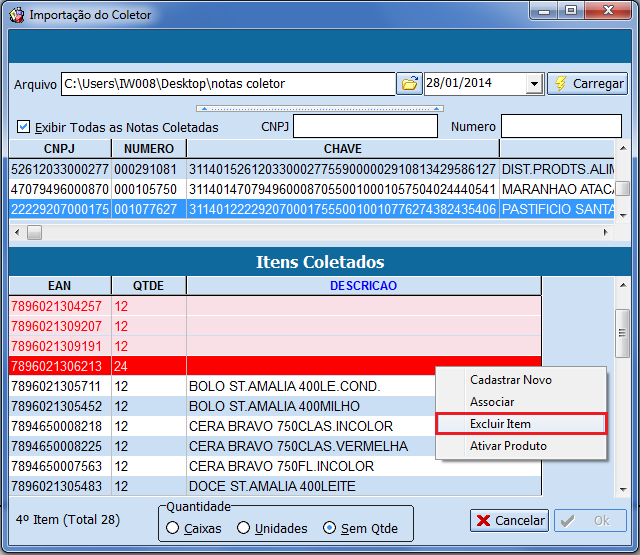This screenshot has width=640, height=555.
Task: Click Excluir Item in the context menu
Action: 500,424
